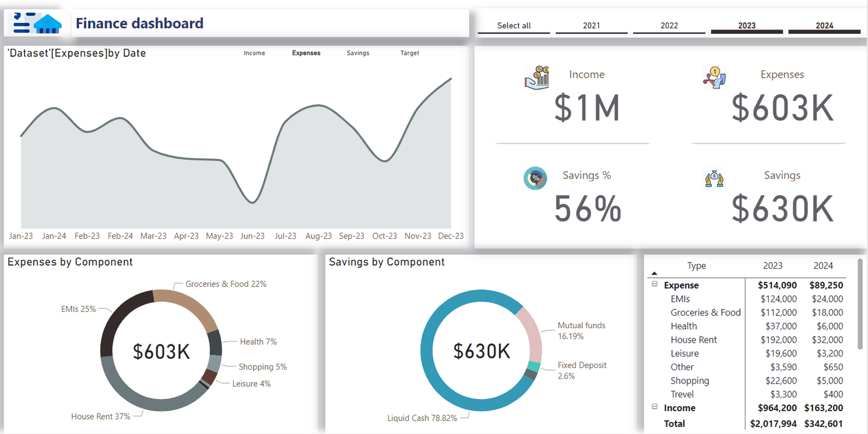
Task: Select the 2021 year slicer
Action: pyautogui.click(x=591, y=26)
